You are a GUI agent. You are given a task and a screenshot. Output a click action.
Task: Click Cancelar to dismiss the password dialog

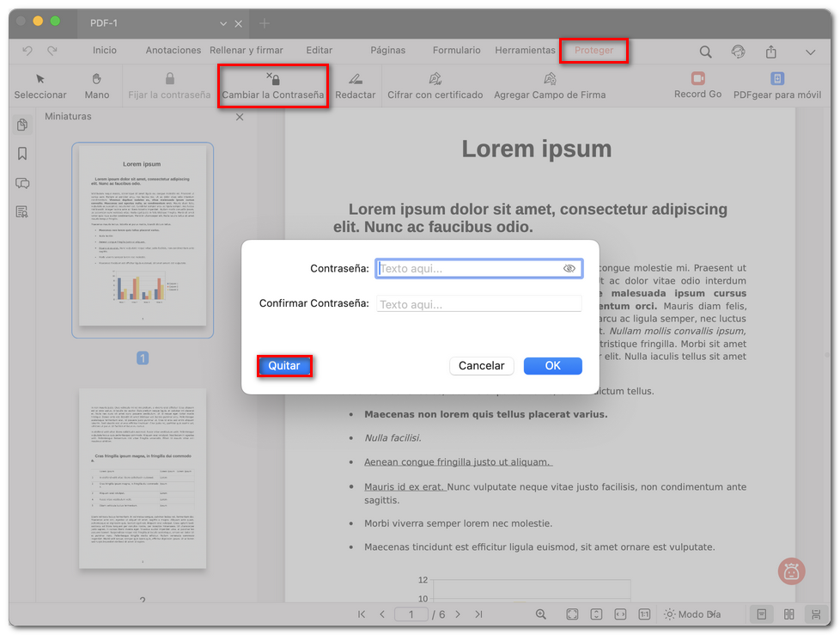(482, 365)
